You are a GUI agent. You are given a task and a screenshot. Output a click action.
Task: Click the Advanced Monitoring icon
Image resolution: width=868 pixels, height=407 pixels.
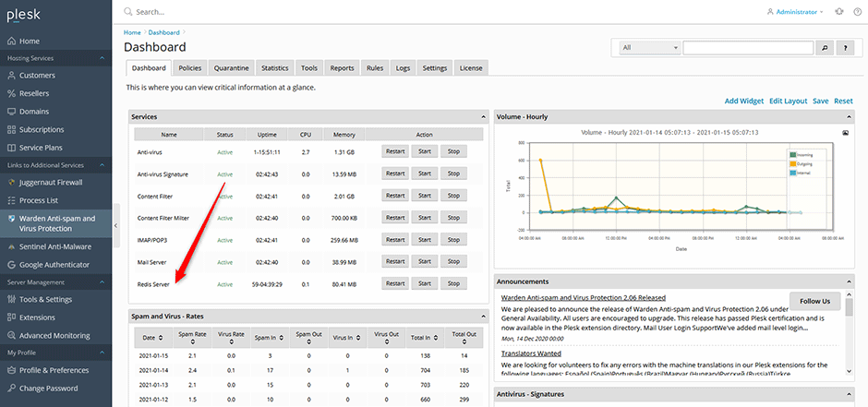(x=11, y=336)
